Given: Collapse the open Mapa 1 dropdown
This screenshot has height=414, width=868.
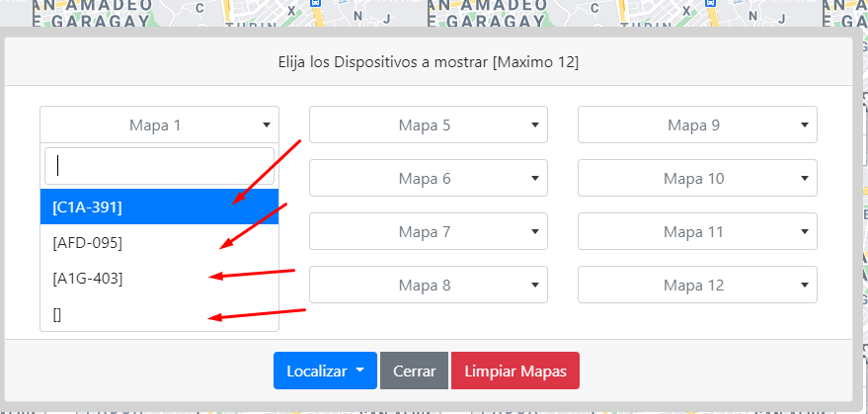Looking at the screenshot, I should 158,125.
